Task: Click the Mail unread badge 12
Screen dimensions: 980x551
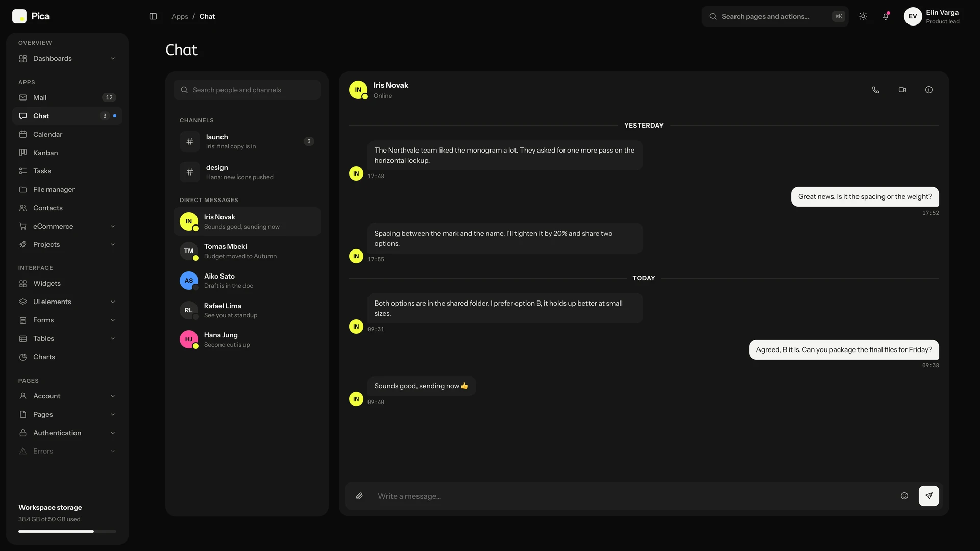Action: (x=109, y=97)
